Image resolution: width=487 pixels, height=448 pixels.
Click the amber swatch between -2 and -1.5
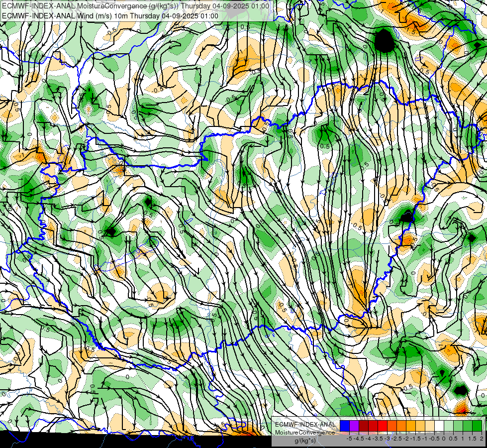tap(410, 426)
